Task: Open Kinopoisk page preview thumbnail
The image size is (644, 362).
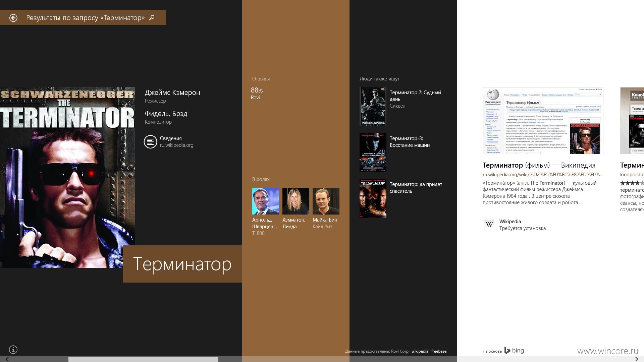Action: 632,121
